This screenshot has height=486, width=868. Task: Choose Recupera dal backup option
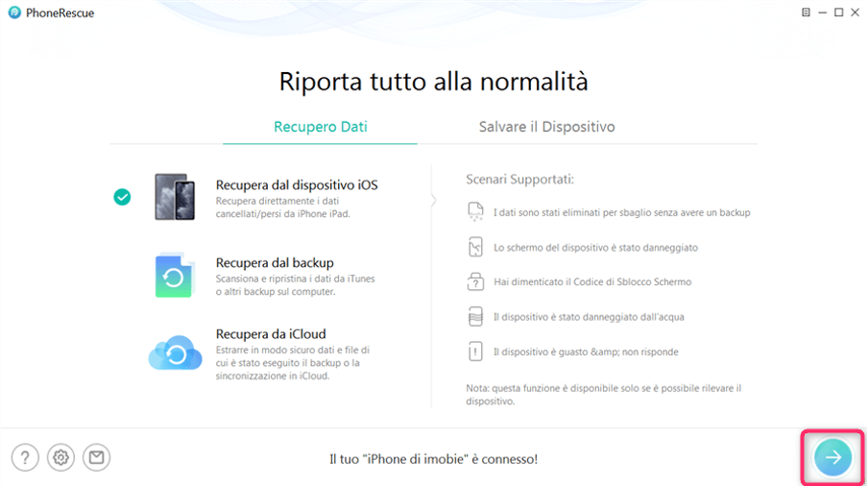pos(275,262)
